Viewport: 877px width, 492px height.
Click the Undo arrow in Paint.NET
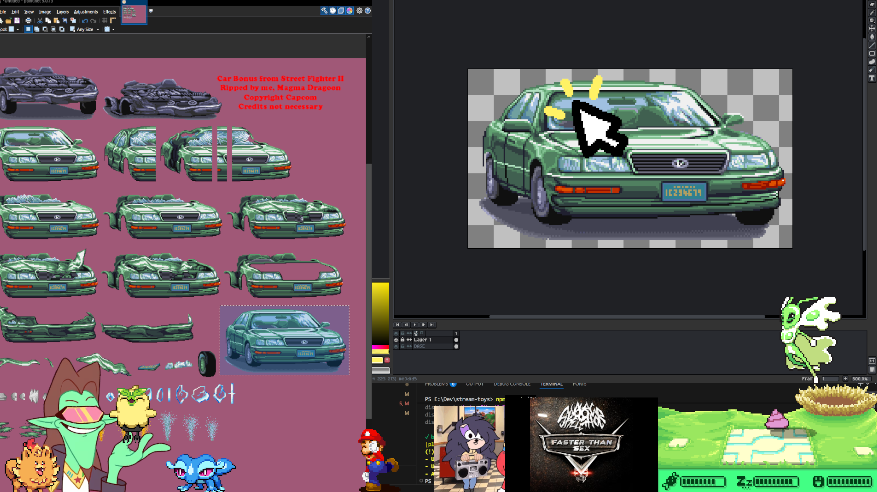85,21
